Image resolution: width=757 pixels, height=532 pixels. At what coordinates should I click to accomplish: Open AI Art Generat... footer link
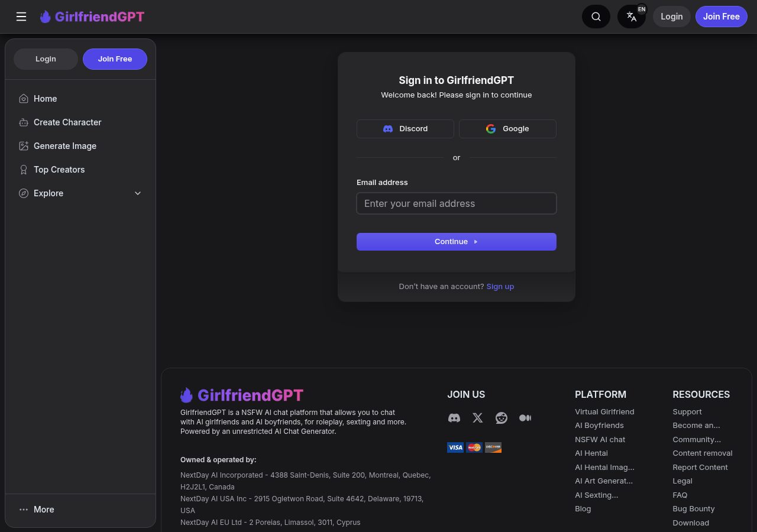(604, 481)
